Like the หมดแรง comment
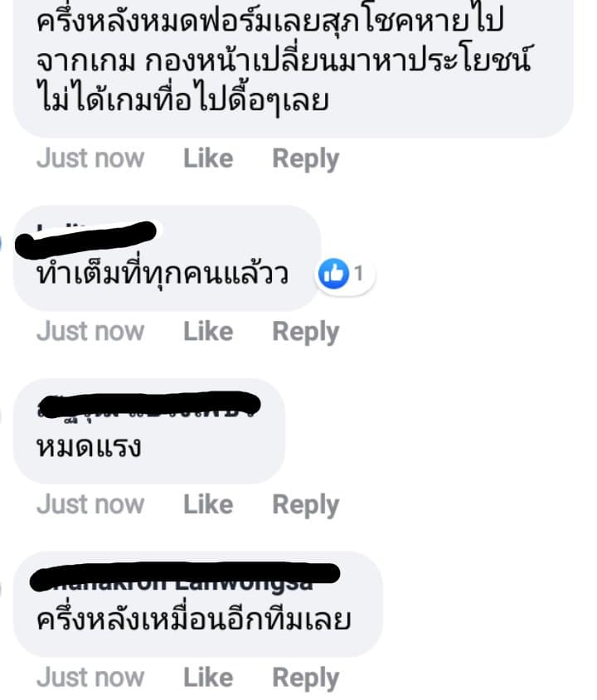 208,504
